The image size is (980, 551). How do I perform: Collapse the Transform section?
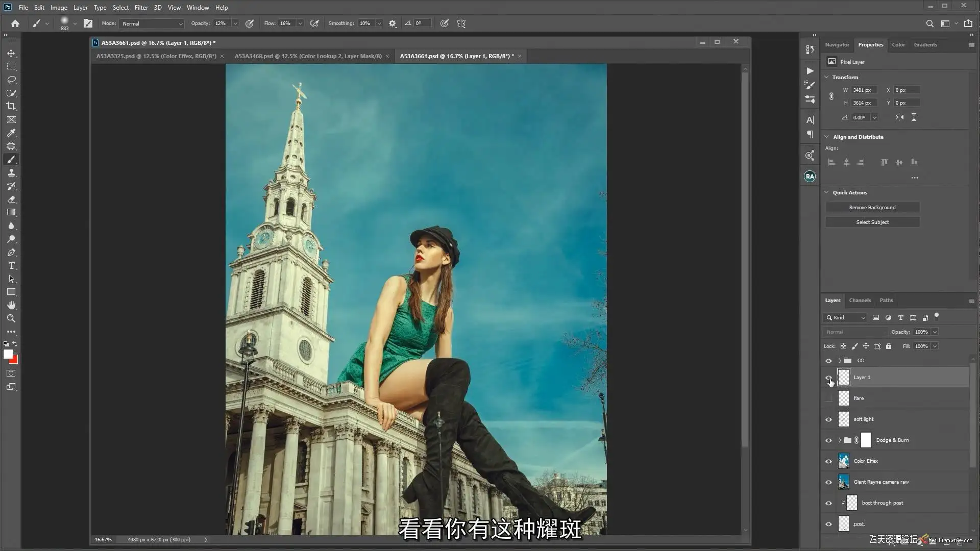coord(826,77)
